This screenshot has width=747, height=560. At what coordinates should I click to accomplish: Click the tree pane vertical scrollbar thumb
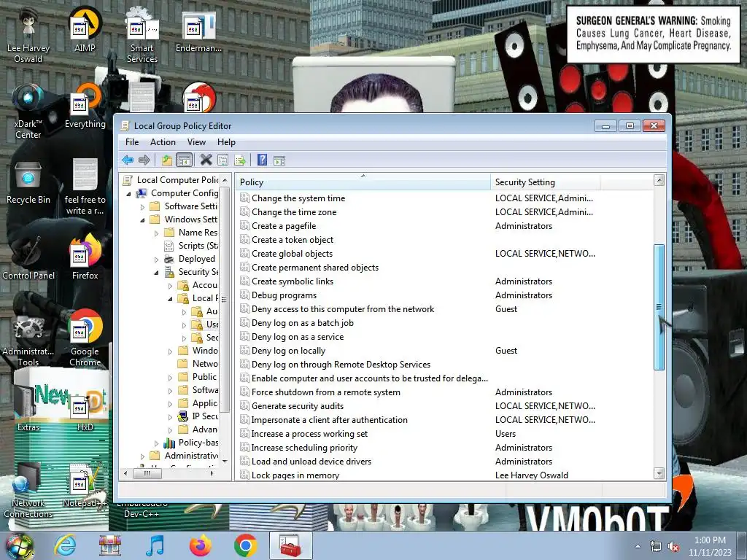pyautogui.click(x=224, y=299)
